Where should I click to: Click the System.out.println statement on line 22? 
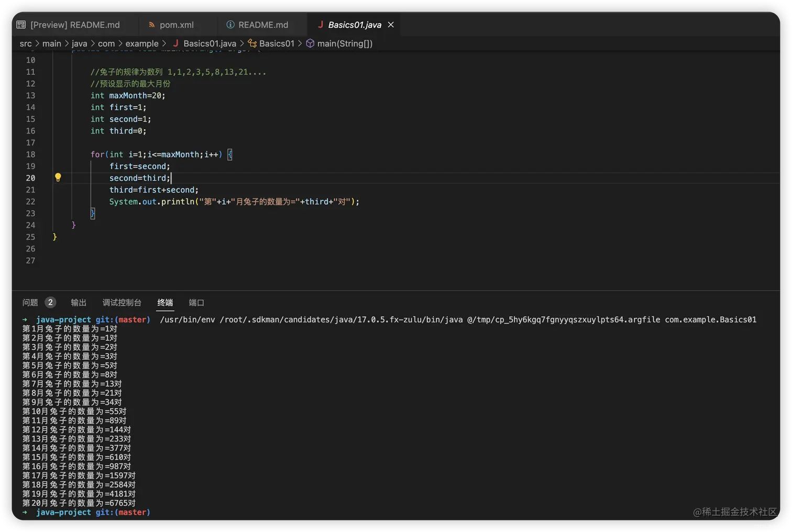(x=234, y=202)
